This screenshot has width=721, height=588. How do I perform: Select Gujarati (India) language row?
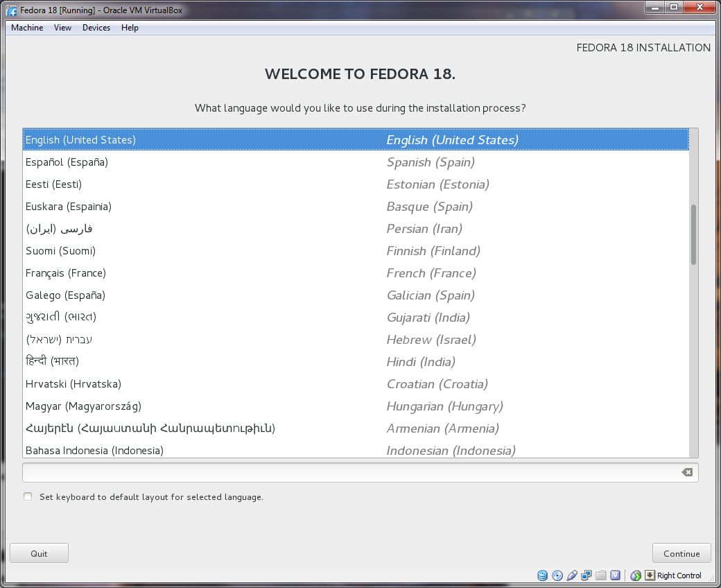click(x=356, y=317)
